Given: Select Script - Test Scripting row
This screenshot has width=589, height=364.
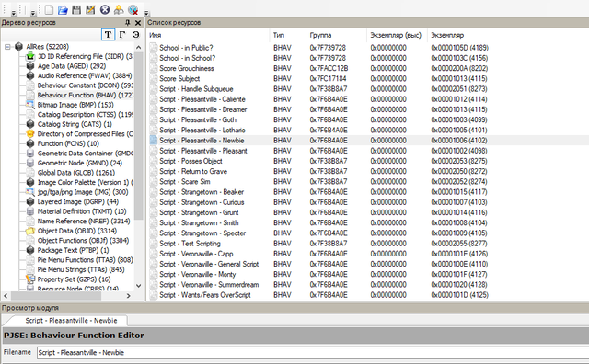Looking at the screenshot, I should (x=368, y=244).
